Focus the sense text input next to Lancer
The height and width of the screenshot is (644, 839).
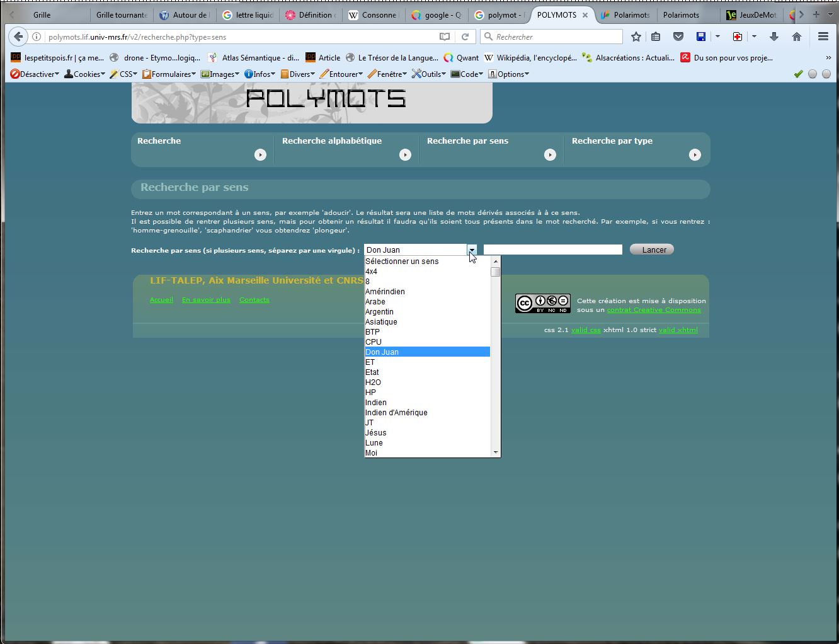coord(552,250)
